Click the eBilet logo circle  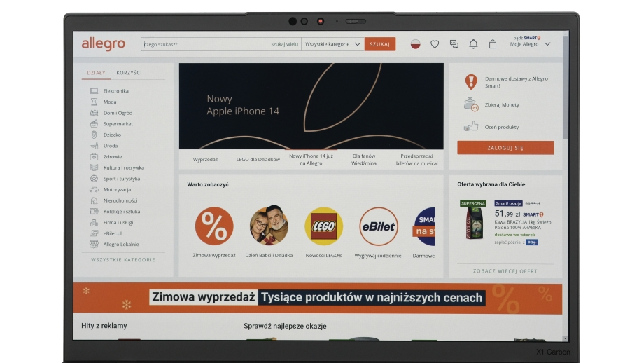pos(378,226)
